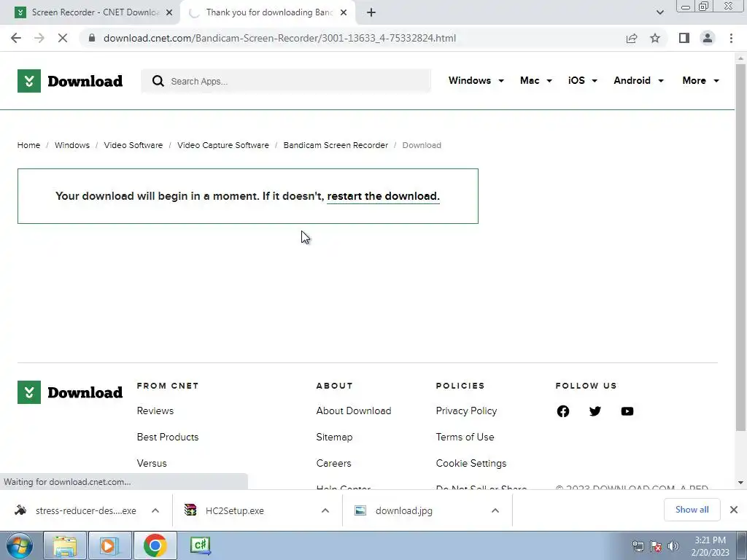This screenshot has width=747, height=560.
Task: Expand options for HC2Setup.exe download
Action: 325,510
